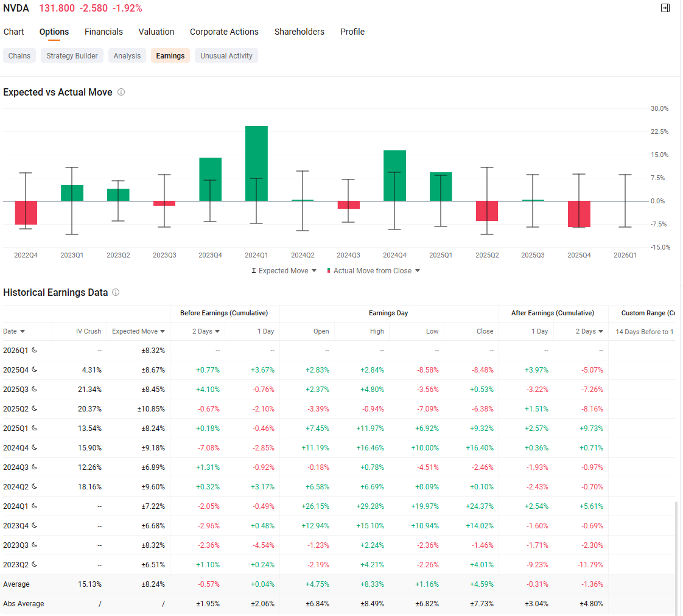This screenshot has width=683, height=616.
Task: Go to the Corporate Actions tab
Action: 225,32
